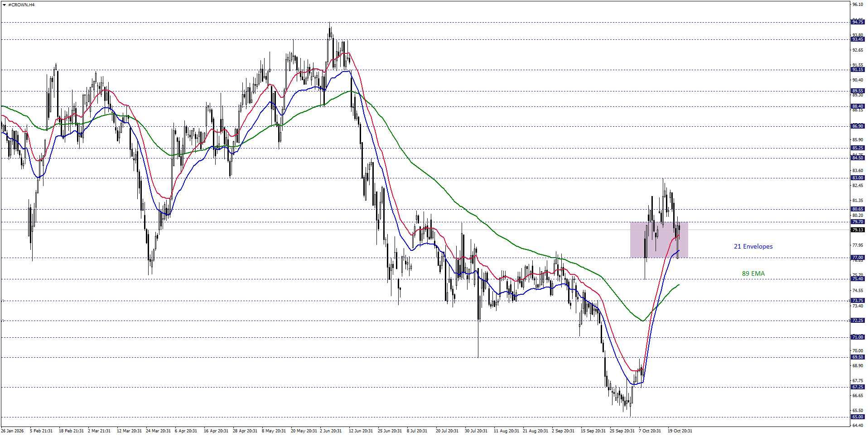The image size is (868, 436).
Task: Click the 73.75 price level label
Action: coord(858,301)
